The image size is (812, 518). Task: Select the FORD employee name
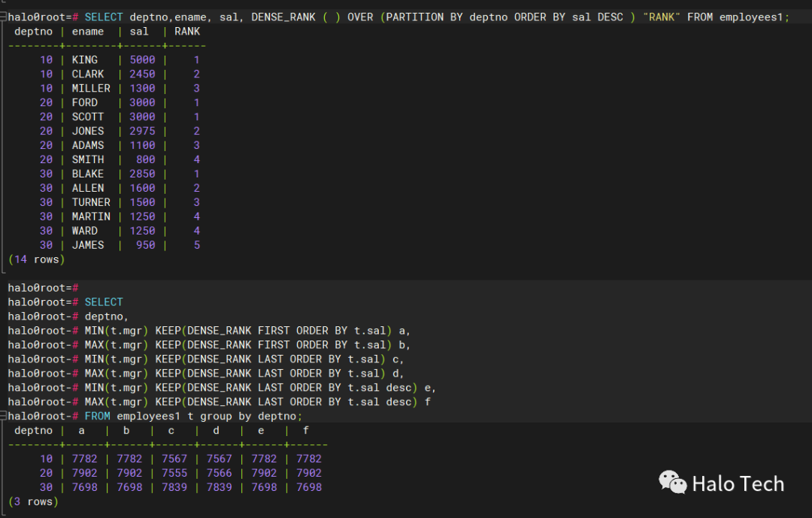click(84, 102)
